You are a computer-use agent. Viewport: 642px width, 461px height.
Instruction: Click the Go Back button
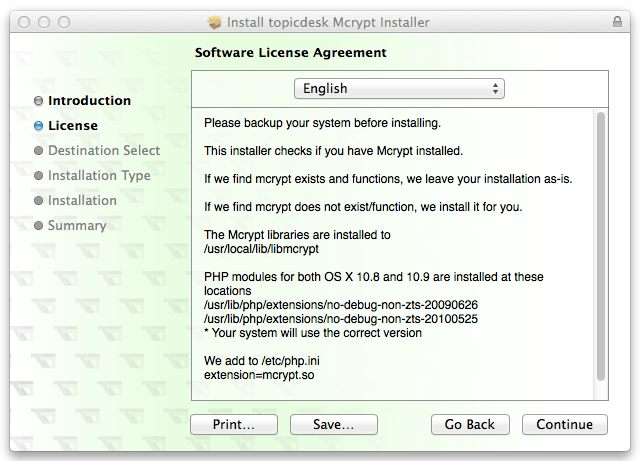(470, 424)
